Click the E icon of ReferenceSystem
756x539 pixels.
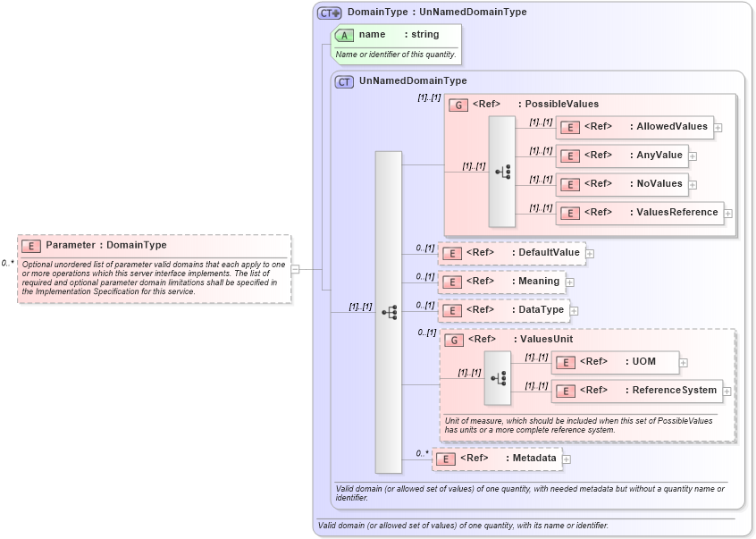[566, 391]
